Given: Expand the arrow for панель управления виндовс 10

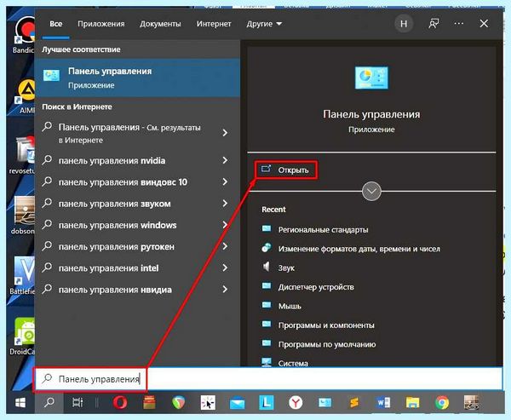Looking at the screenshot, I should pos(225,181).
